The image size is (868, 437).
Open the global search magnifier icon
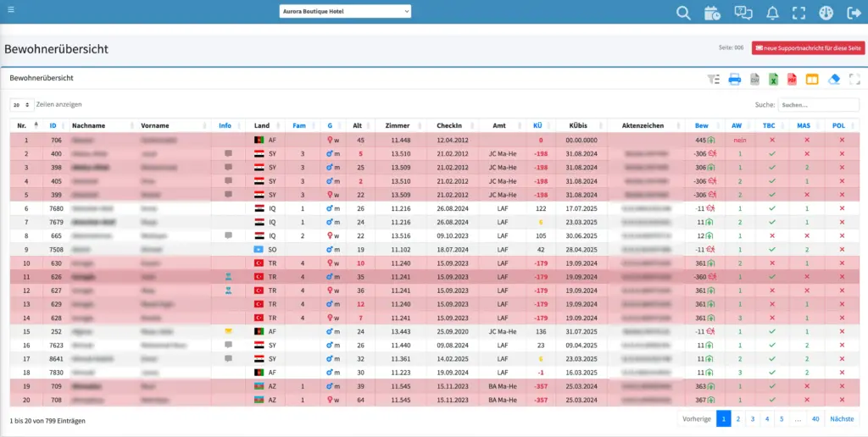pyautogui.click(x=684, y=14)
